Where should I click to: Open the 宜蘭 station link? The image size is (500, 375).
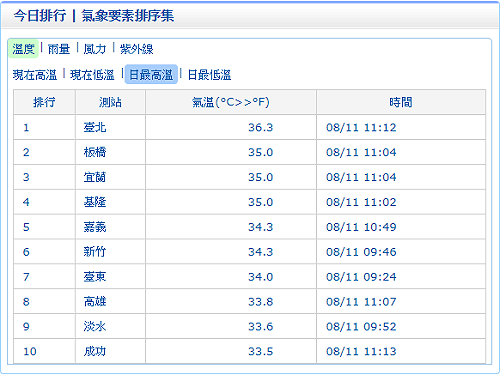coord(95,177)
